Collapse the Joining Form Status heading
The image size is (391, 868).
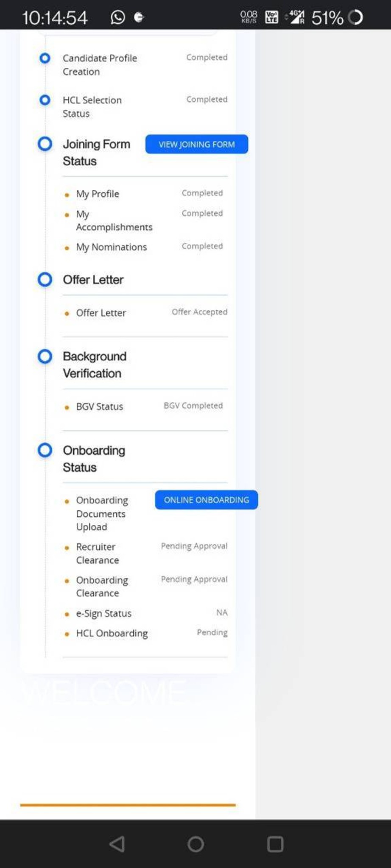pos(96,152)
